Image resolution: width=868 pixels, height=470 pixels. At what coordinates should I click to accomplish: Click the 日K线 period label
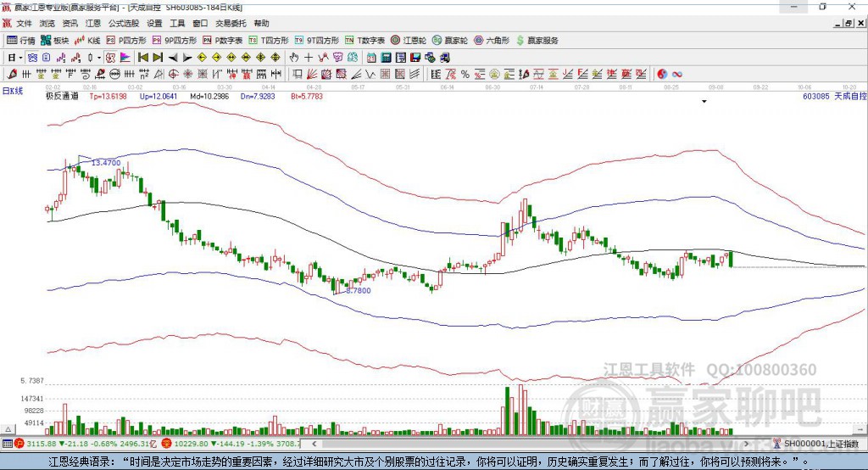12,91
